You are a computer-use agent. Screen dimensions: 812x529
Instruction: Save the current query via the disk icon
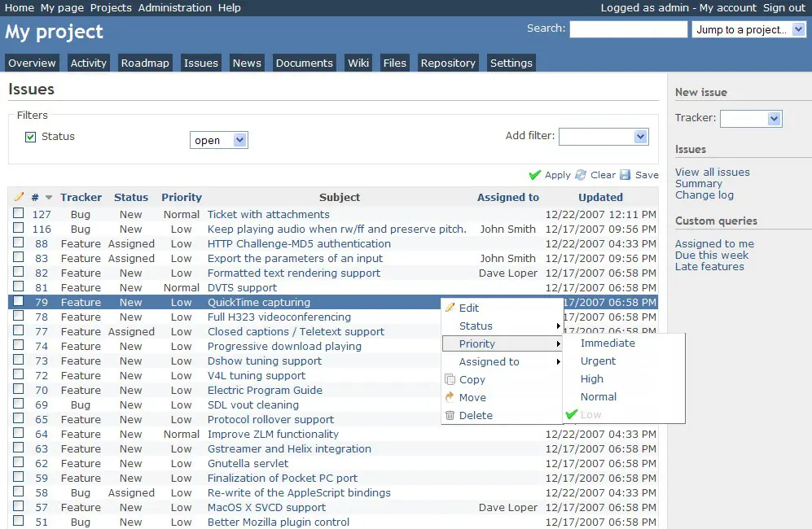click(624, 174)
